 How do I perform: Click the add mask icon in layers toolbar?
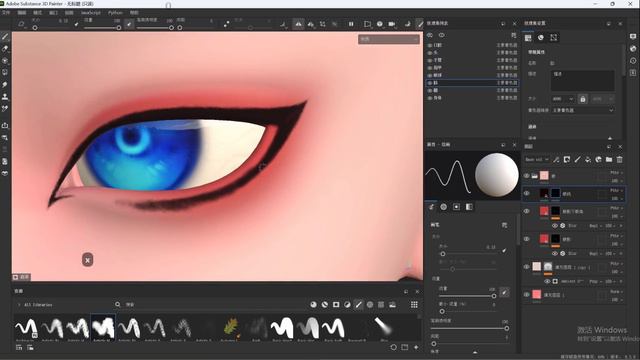pos(567,160)
